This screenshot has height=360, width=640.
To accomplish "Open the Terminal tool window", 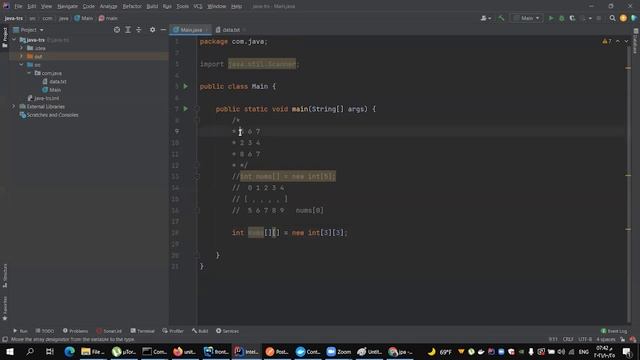I will click(x=142, y=331).
